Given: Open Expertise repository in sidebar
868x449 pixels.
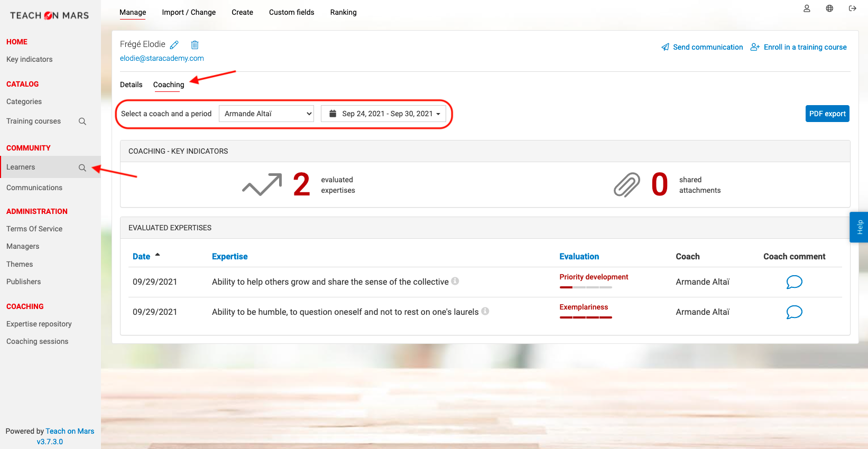Looking at the screenshot, I should (x=39, y=324).
